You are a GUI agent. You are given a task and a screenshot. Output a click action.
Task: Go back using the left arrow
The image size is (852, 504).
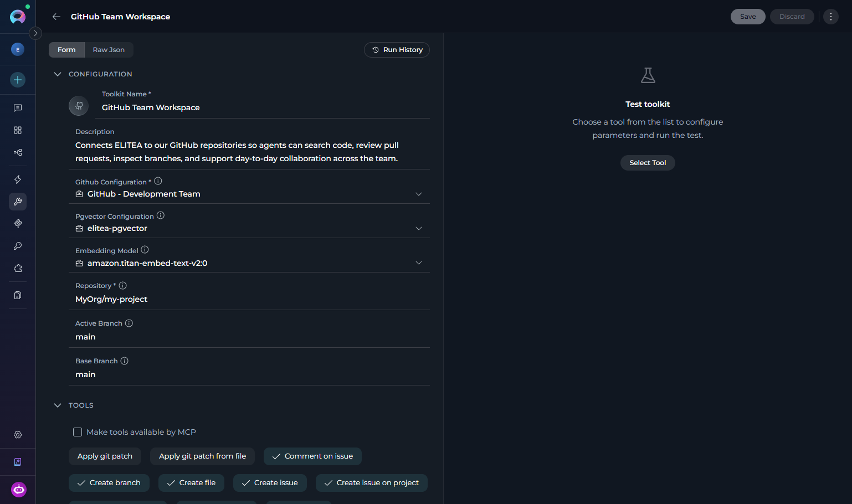[x=57, y=17]
